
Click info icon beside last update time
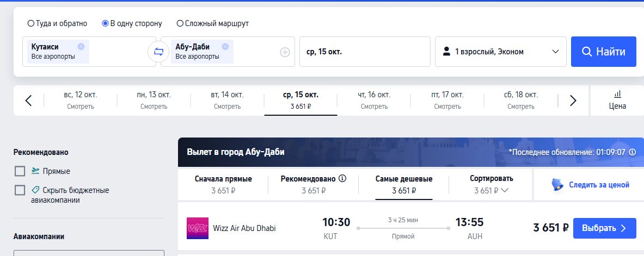tap(633, 152)
